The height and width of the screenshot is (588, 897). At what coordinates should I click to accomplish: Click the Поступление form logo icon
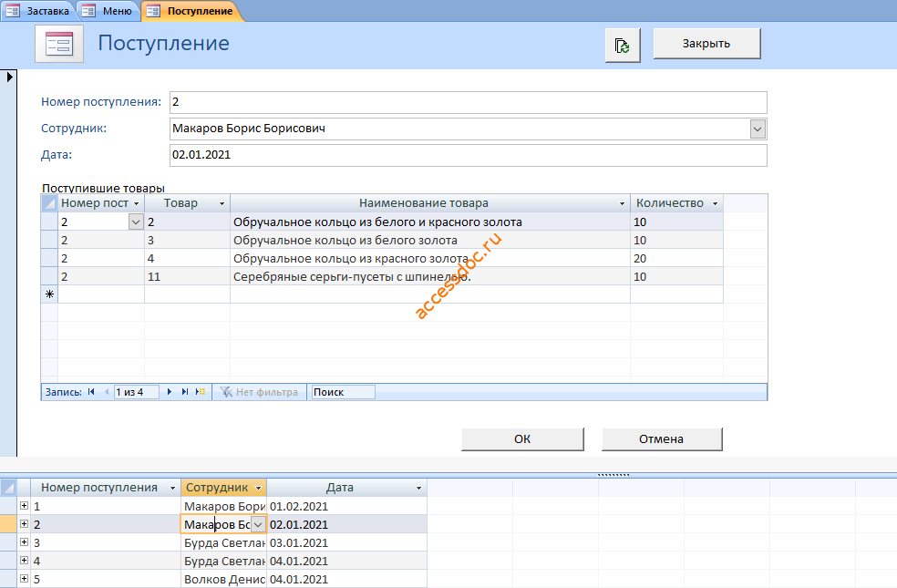coord(59,44)
